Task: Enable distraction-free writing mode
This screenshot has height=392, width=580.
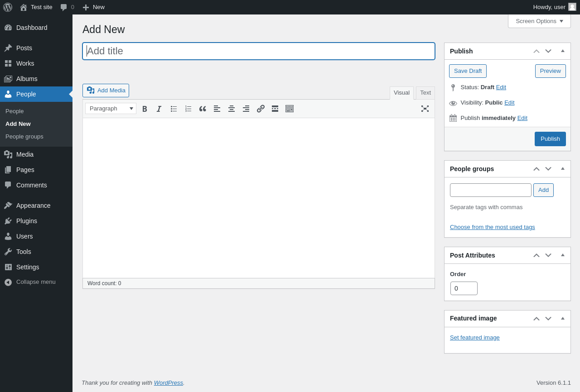Action: [x=425, y=109]
